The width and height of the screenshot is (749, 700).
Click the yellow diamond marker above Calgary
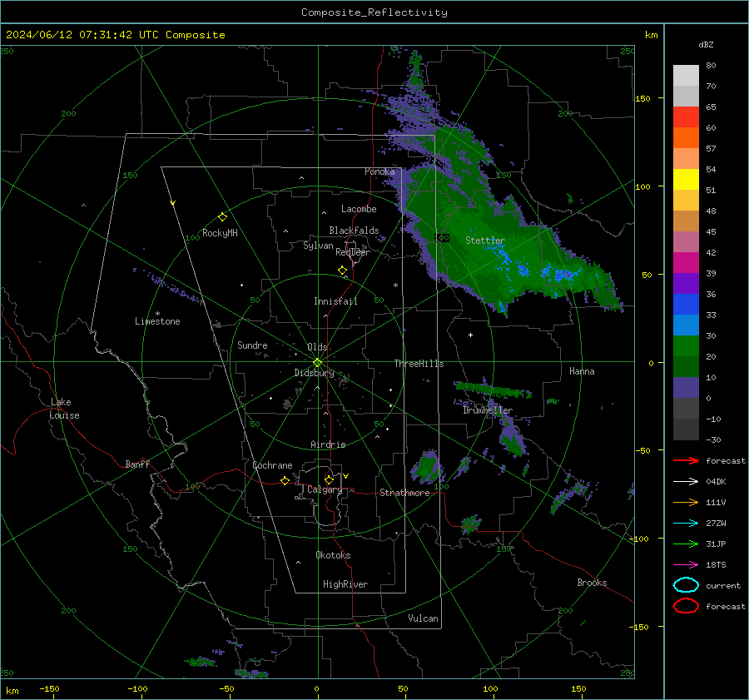coord(329,479)
